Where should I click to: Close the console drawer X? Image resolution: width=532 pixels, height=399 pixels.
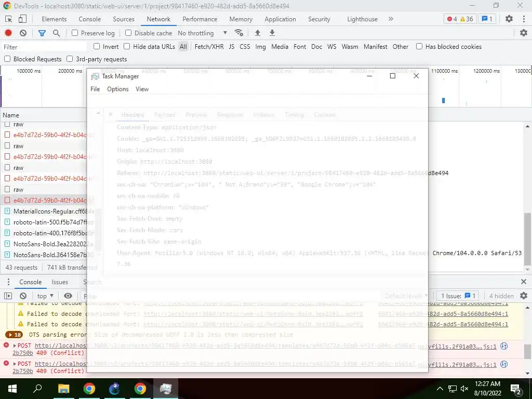coord(524,282)
